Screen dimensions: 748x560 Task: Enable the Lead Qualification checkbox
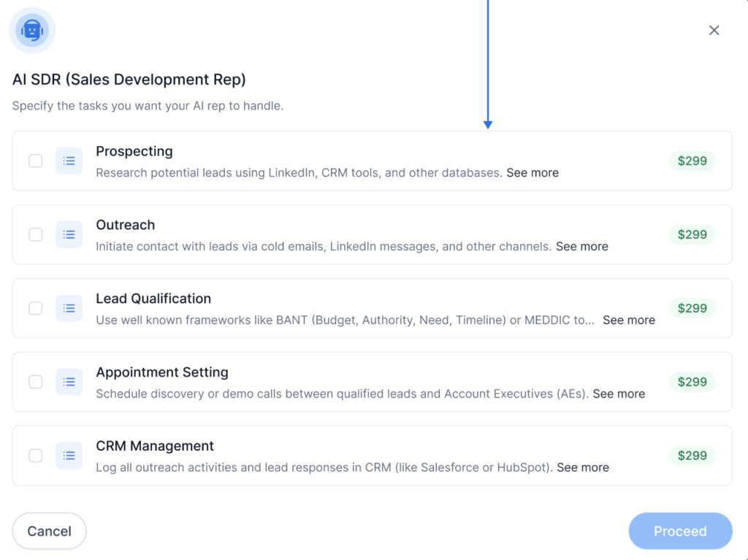coord(35,308)
